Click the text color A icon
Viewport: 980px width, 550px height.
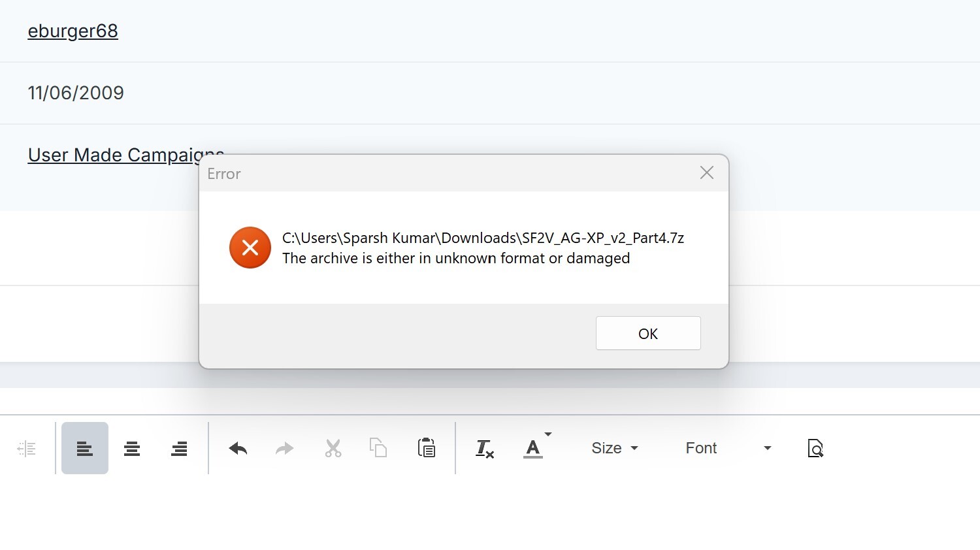pyautogui.click(x=533, y=449)
